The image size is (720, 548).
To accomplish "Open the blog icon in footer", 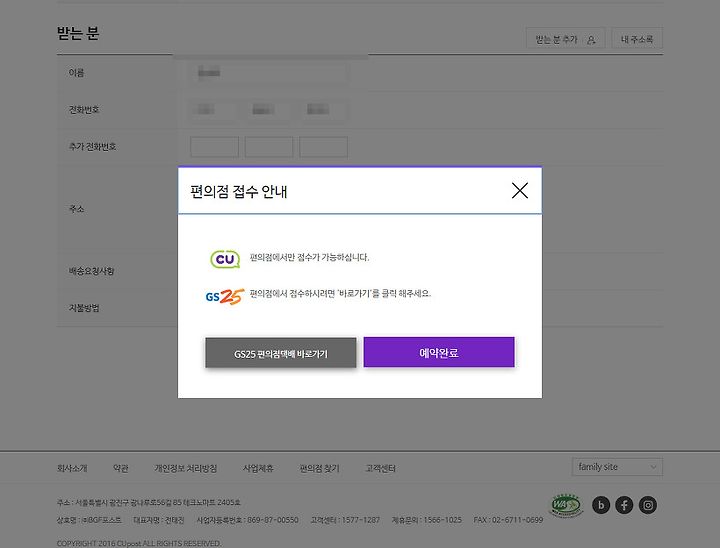I will [x=601, y=505].
